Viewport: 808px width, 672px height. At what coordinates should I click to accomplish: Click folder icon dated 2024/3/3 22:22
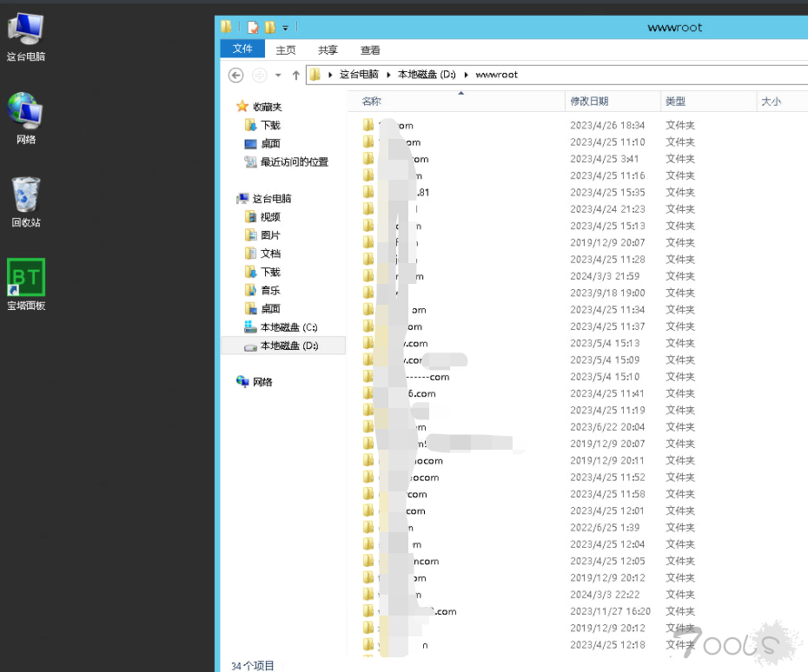tap(368, 594)
